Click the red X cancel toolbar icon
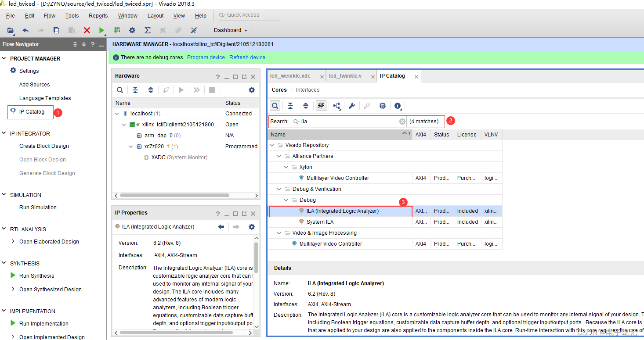 tap(87, 30)
